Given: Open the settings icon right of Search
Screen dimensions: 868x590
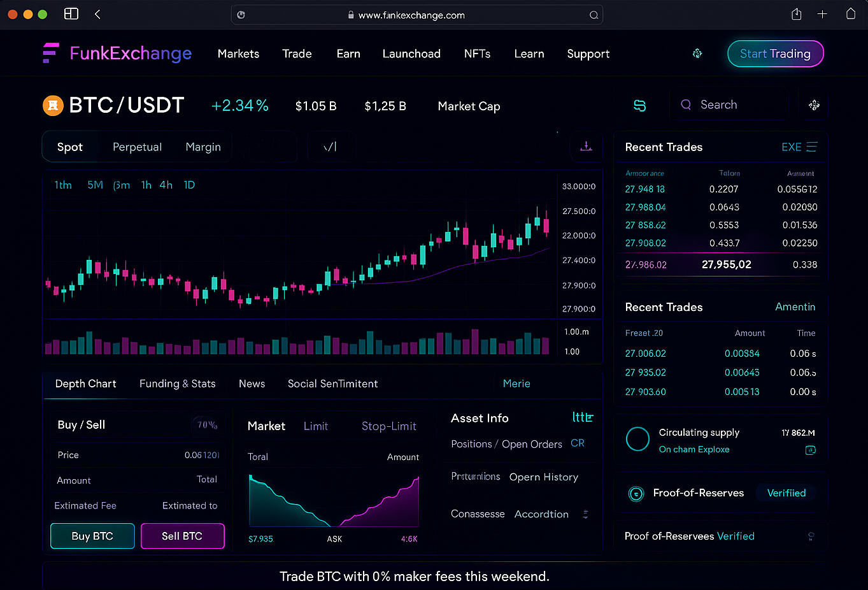Looking at the screenshot, I should 814,105.
